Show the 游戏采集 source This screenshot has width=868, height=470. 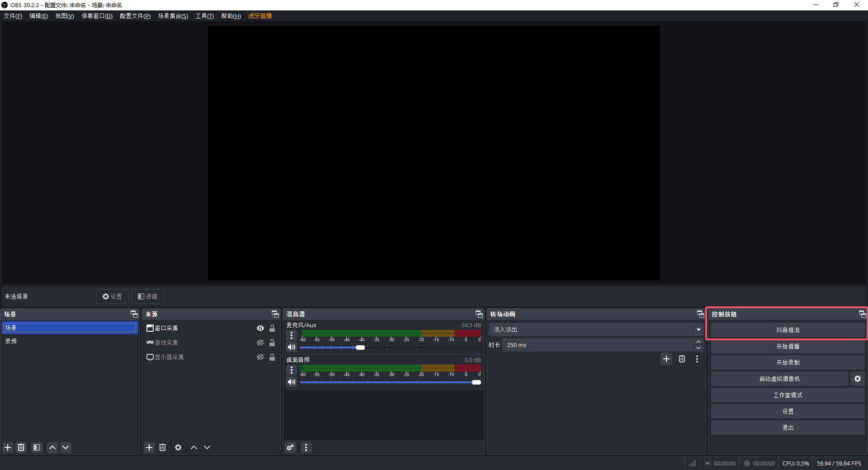260,343
